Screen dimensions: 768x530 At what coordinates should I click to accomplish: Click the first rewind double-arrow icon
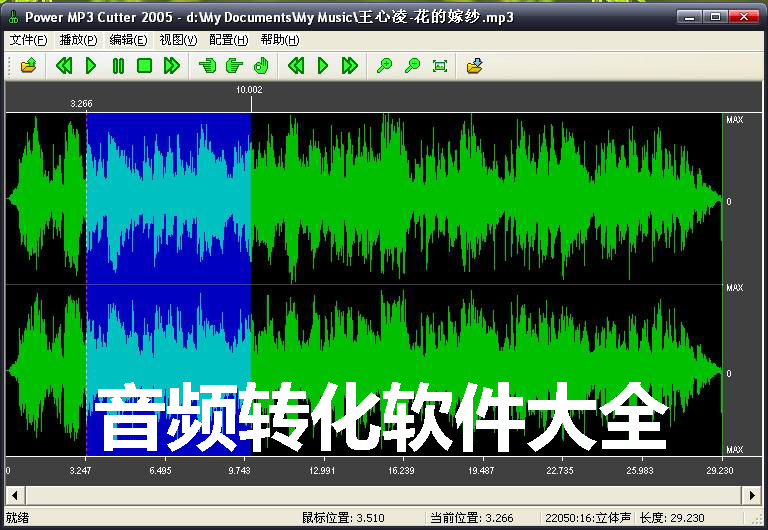point(64,65)
